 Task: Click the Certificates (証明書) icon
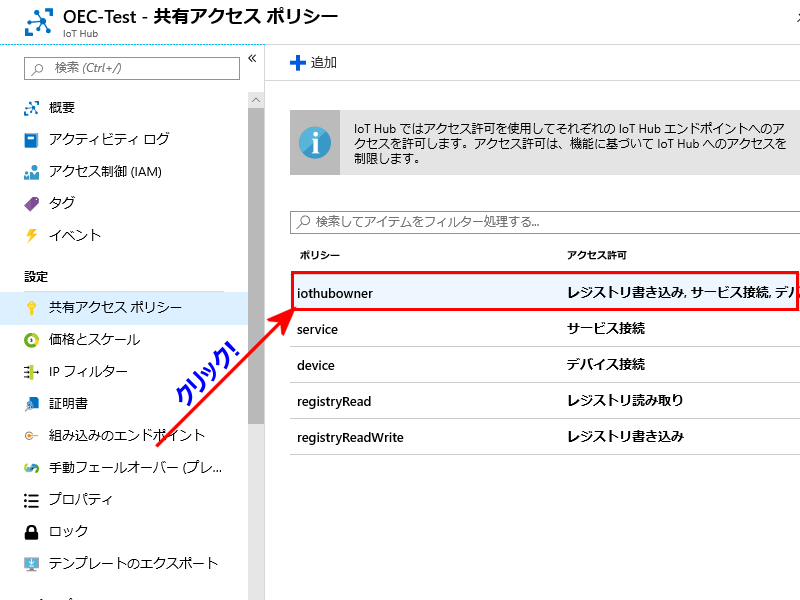tap(31, 404)
